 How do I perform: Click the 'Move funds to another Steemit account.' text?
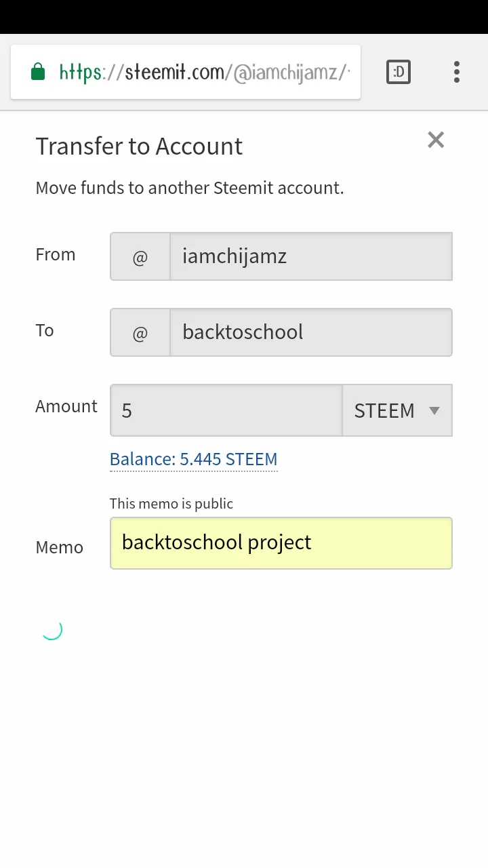point(190,188)
